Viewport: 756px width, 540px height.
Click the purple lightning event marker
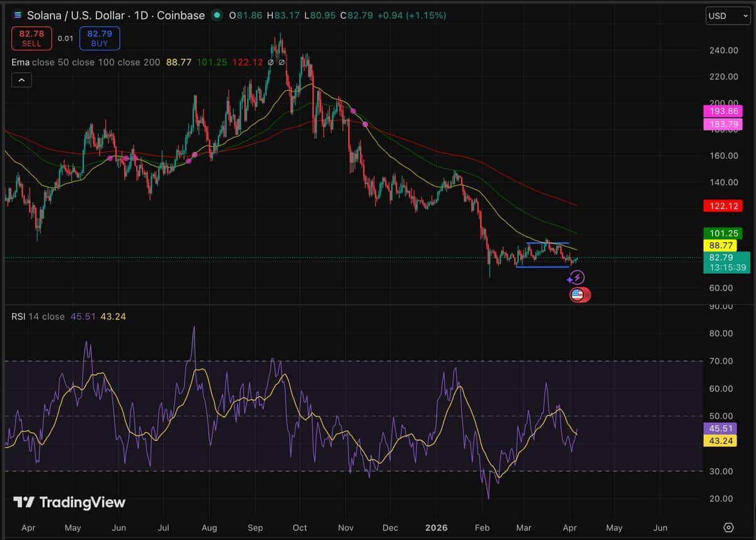577,277
